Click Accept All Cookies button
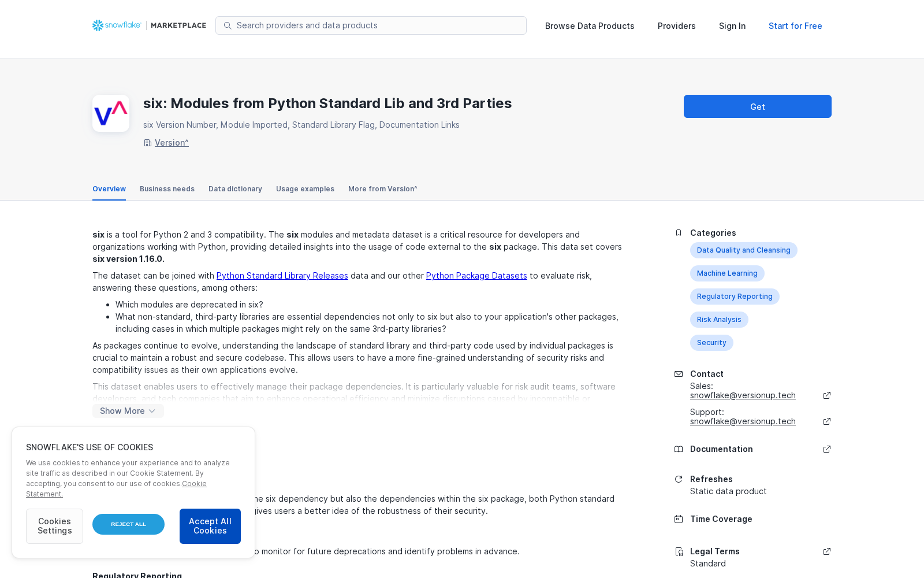 point(210,526)
